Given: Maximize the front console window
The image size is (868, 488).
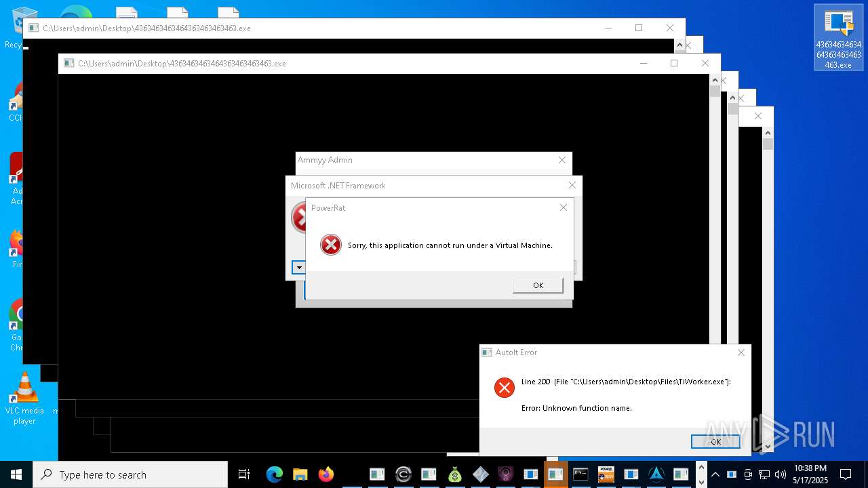Looking at the screenshot, I should click(x=673, y=63).
